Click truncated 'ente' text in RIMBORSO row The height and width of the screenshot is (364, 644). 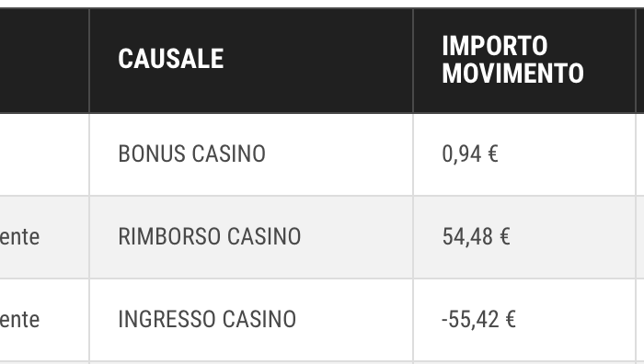coord(19,237)
